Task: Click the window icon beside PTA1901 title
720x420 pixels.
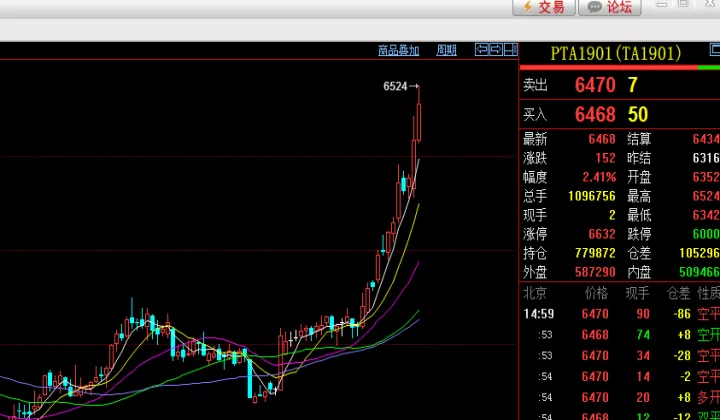Action: pos(715,49)
